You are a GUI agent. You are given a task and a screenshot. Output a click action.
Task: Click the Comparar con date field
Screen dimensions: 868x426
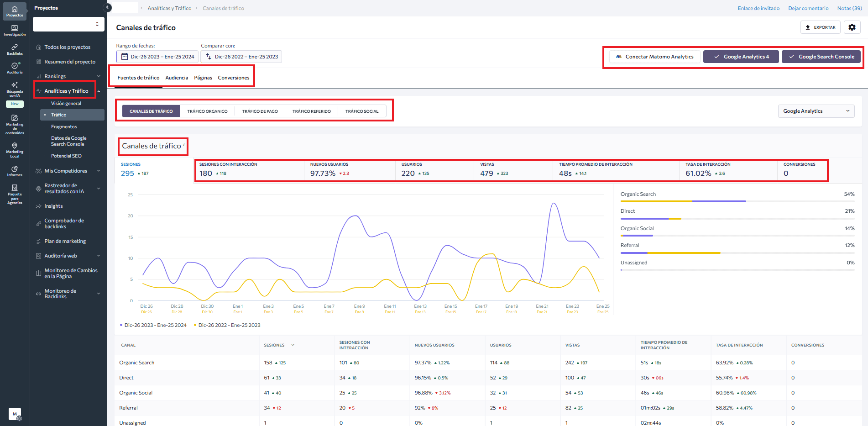(241, 56)
